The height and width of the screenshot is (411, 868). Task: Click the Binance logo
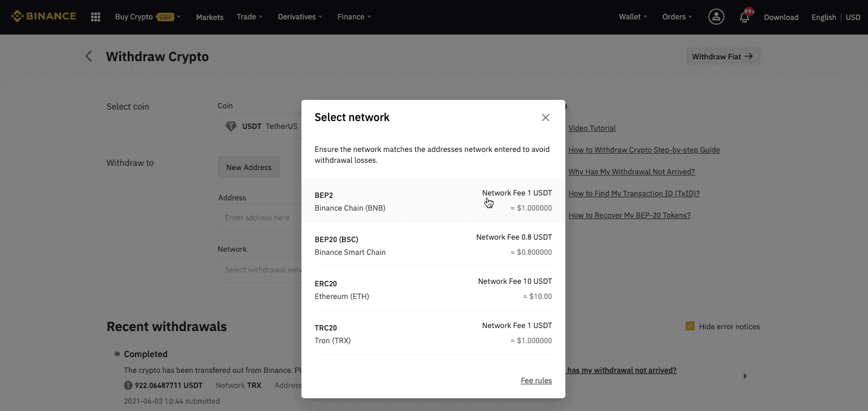coord(44,16)
